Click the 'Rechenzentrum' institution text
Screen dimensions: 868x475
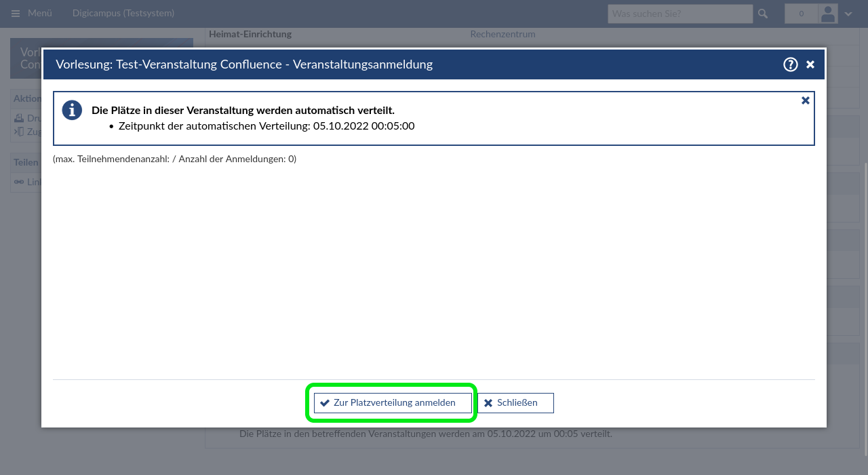click(x=502, y=34)
